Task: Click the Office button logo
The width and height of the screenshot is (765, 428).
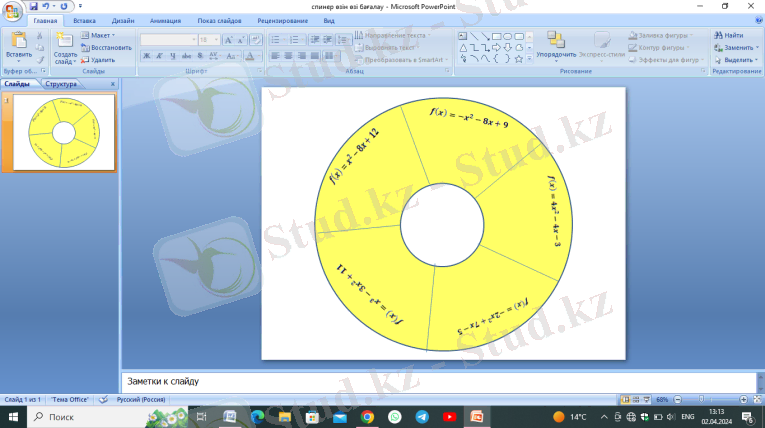Action: (13, 11)
